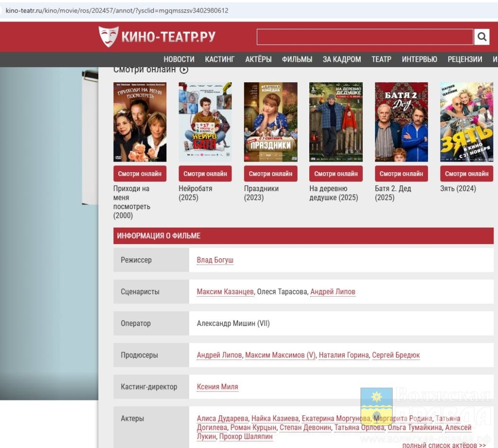Click the Батя 2. Дед poster thumbnail
The width and height of the screenshot is (498, 448).
pyautogui.click(x=401, y=122)
